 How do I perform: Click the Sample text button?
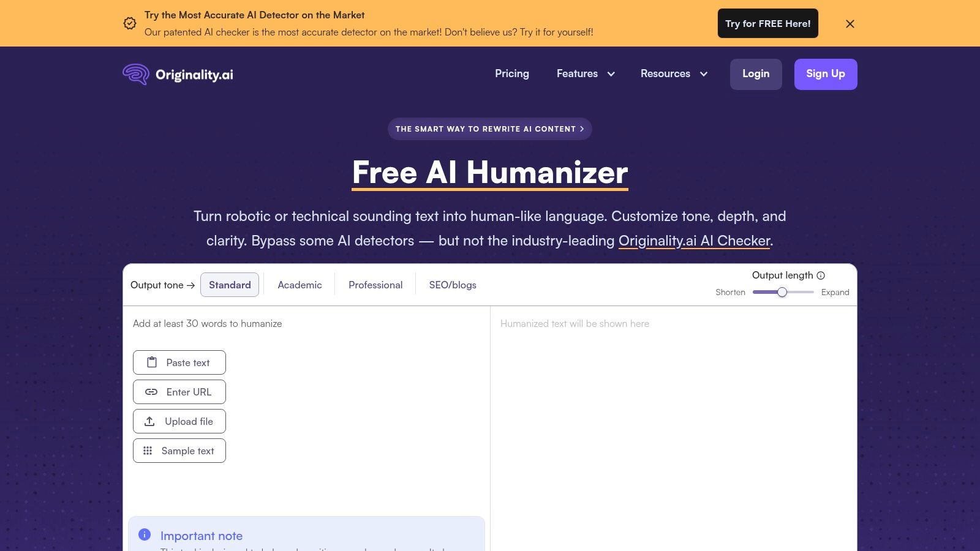click(x=179, y=451)
